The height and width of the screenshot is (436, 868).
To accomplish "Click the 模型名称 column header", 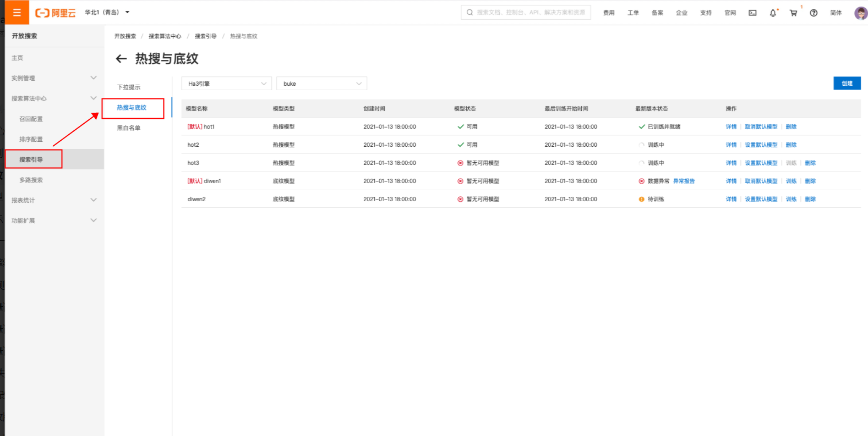I will (196, 108).
